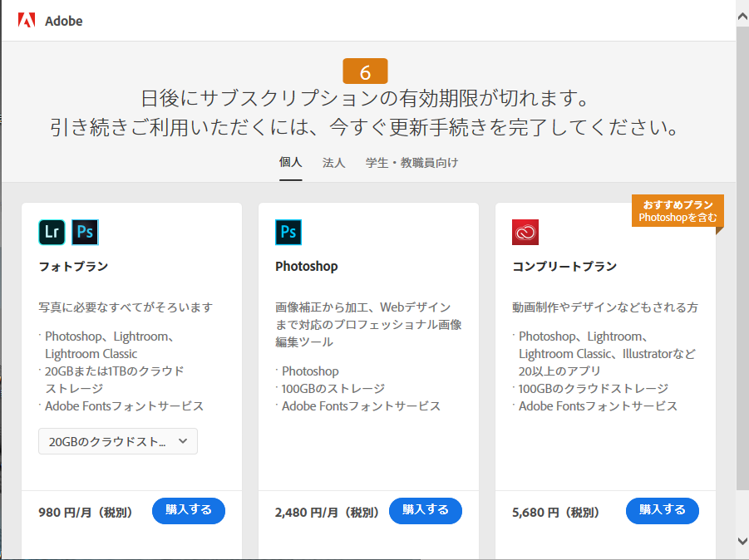
Task: Click the コンプリートプラン title
Action: click(x=564, y=267)
